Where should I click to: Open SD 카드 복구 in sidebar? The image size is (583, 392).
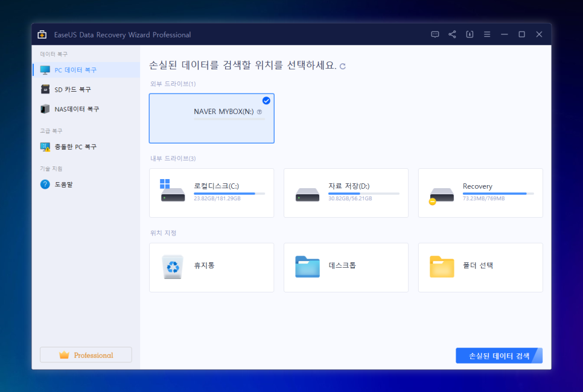coord(86,89)
